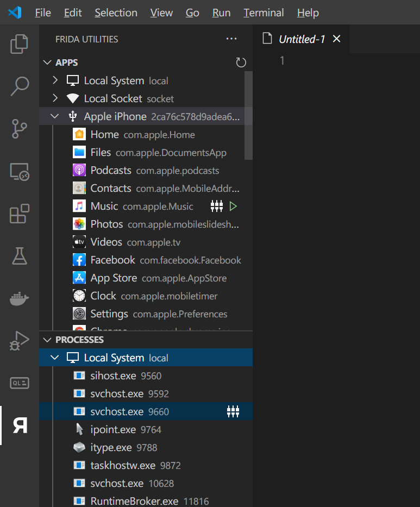The width and height of the screenshot is (420, 507).
Task: Collapse Local System in Processes
Action: point(55,358)
